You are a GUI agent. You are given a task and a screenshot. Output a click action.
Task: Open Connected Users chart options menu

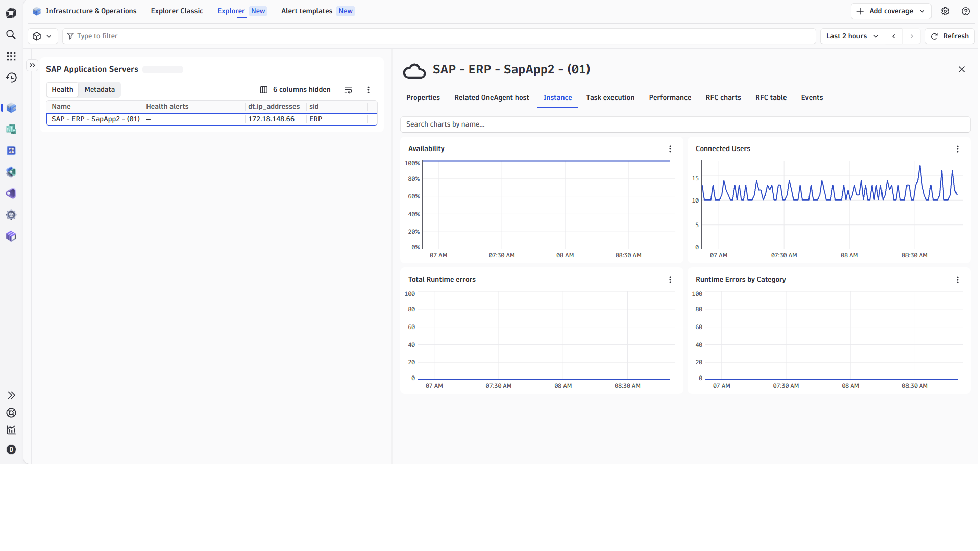(x=958, y=149)
